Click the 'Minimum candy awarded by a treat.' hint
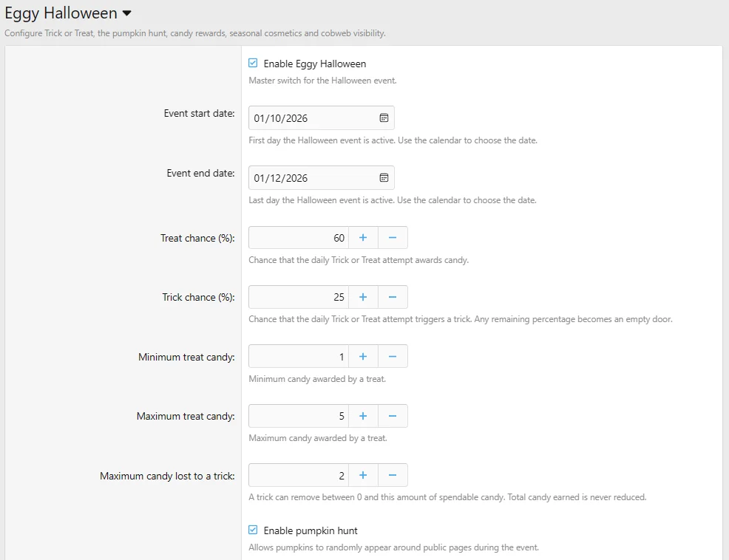This screenshot has width=729, height=560. (317, 379)
